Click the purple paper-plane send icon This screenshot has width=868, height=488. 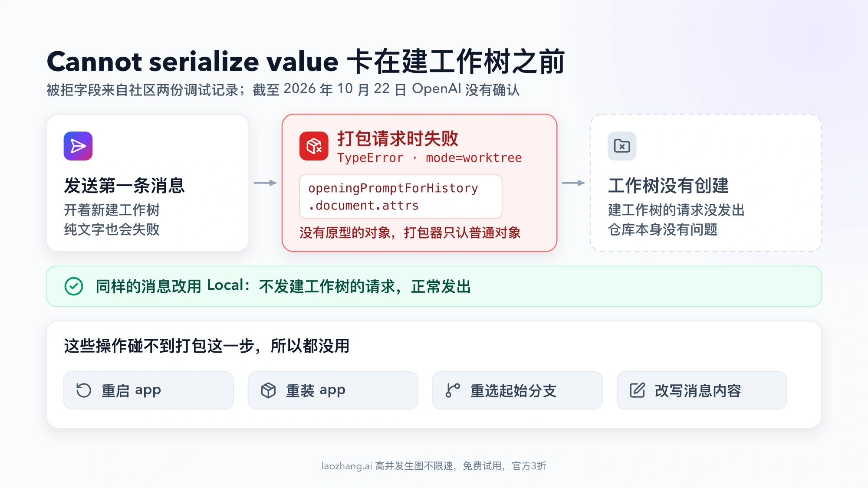pyautogui.click(x=78, y=146)
